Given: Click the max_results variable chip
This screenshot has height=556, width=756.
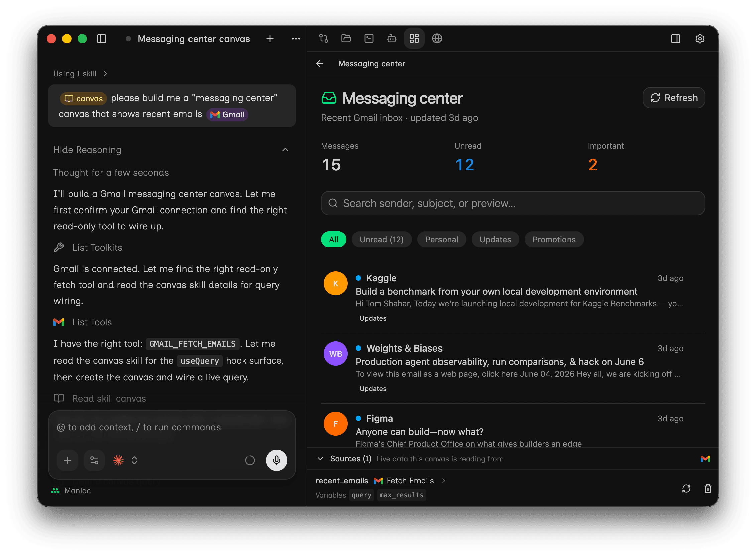Looking at the screenshot, I should [x=401, y=495].
